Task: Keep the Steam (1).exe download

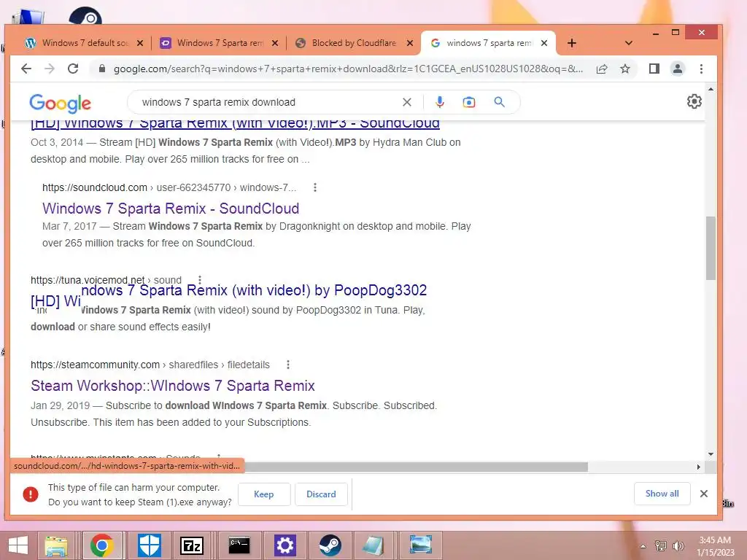Action: click(264, 494)
